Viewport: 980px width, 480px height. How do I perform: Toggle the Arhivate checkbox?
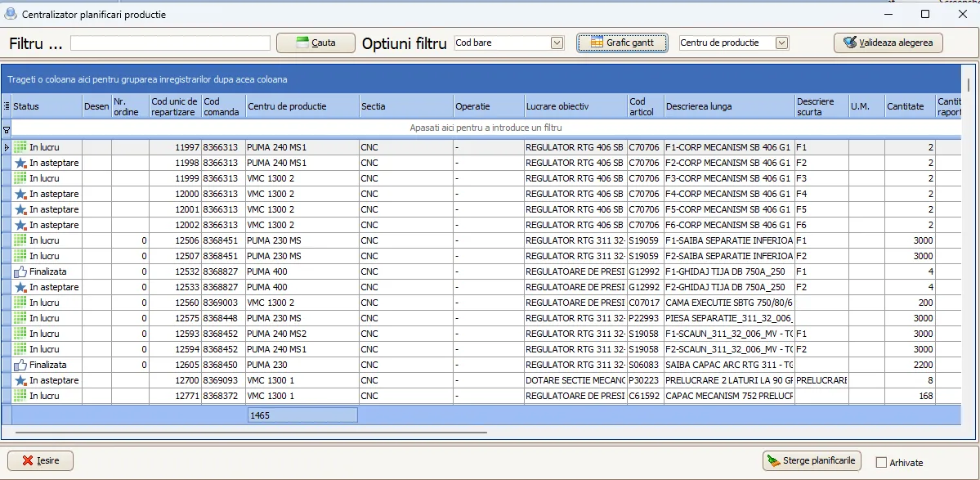tap(881, 463)
